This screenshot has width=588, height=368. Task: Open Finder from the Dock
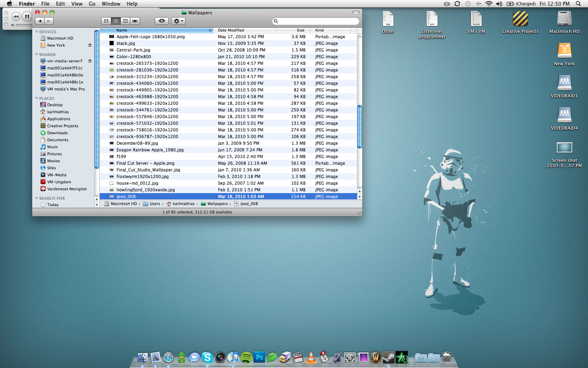pyautogui.click(x=142, y=357)
